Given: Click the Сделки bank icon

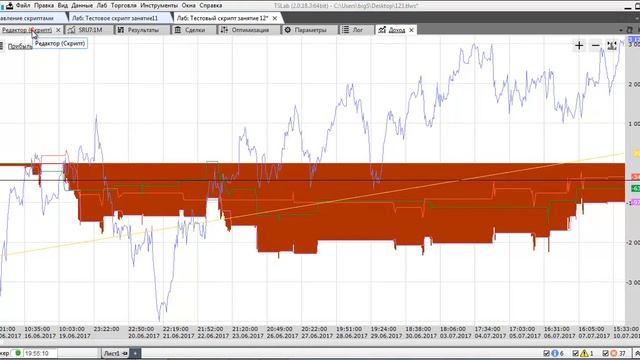Looking at the screenshot, I should 178,30.
